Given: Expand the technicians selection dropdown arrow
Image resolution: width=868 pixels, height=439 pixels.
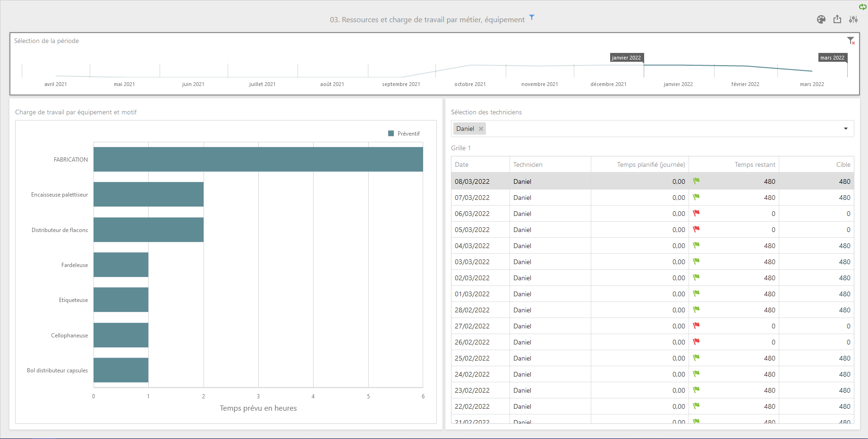Looking at the screenshot, I should [846, 129].
